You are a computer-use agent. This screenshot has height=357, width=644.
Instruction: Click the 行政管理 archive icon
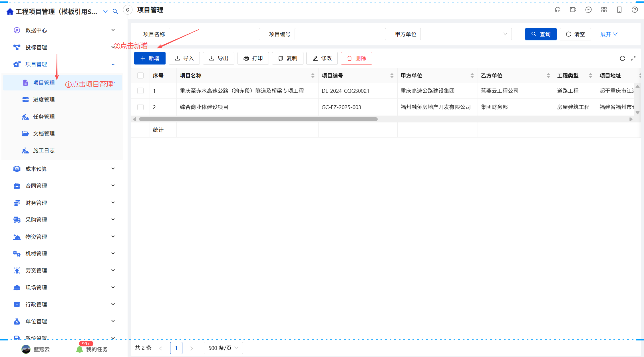[17, 304]
